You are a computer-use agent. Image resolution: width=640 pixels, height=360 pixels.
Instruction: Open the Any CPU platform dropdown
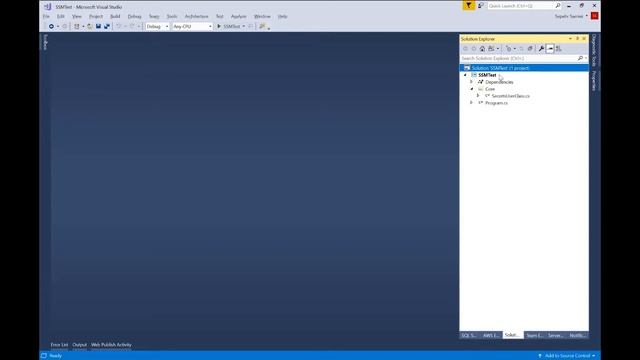coord(192,26)
